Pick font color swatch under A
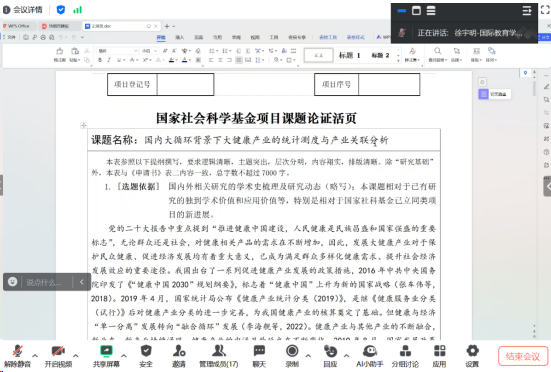This screenshot has width=551, height=372. pyautogui.click(x=184, y=60)
